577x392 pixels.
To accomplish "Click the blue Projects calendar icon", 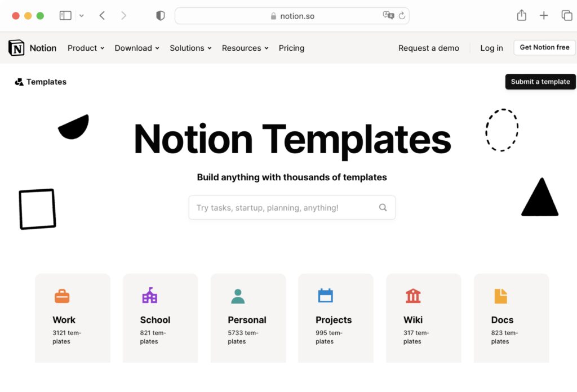I will click(325, 295).
